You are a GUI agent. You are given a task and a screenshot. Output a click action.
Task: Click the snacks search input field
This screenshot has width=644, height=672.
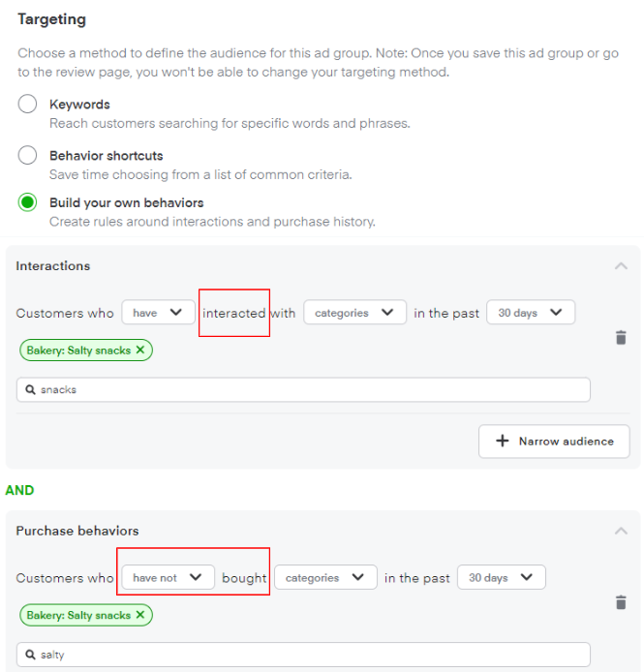pyautogui.click(x=310, y=389)
